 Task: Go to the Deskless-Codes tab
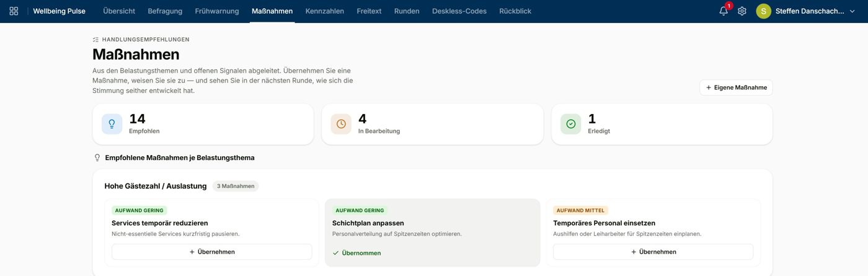(459, 11)
